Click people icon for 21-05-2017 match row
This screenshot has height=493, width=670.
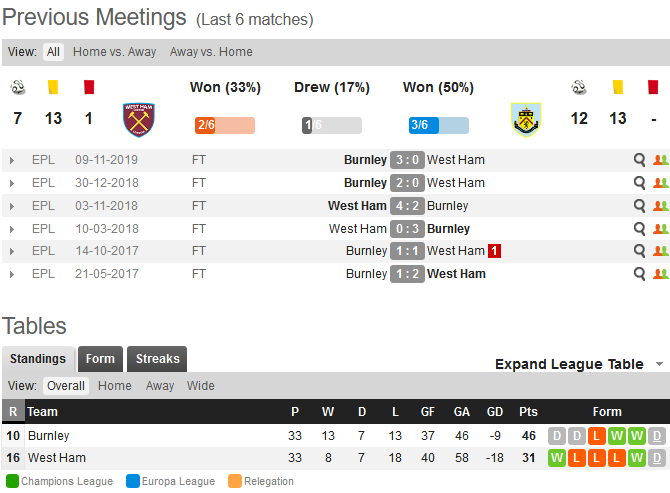tap(661, 274)
